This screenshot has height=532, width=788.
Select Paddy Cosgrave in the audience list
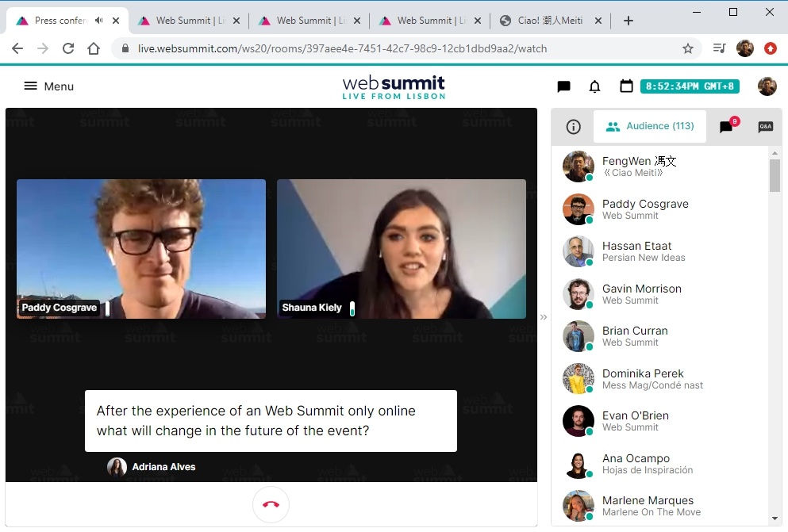click(x=644, y=209)
